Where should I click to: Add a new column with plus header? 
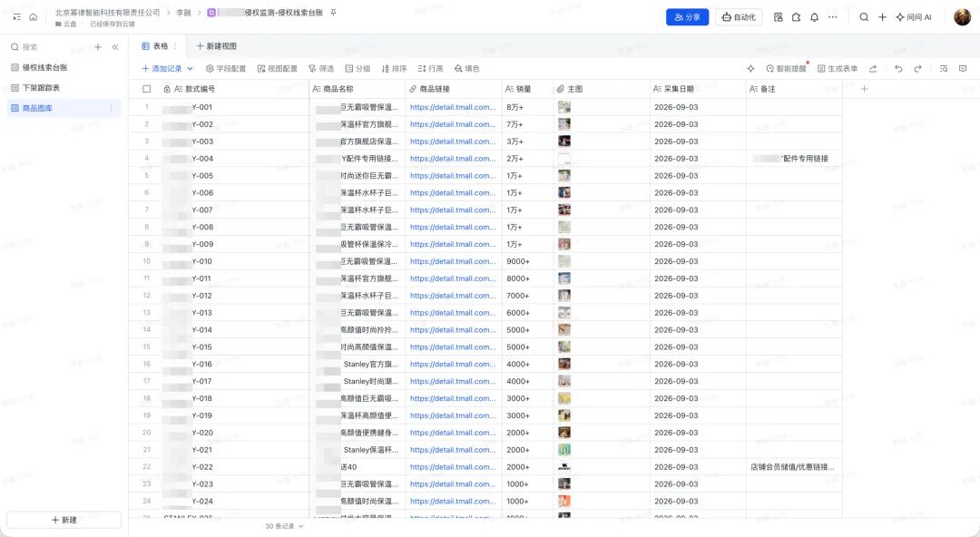(x=865, y=89)
